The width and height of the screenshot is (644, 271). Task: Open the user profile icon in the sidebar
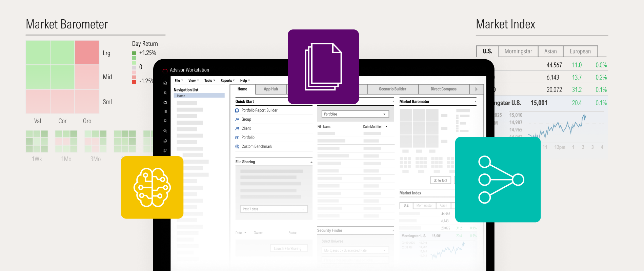pos(165,93)
